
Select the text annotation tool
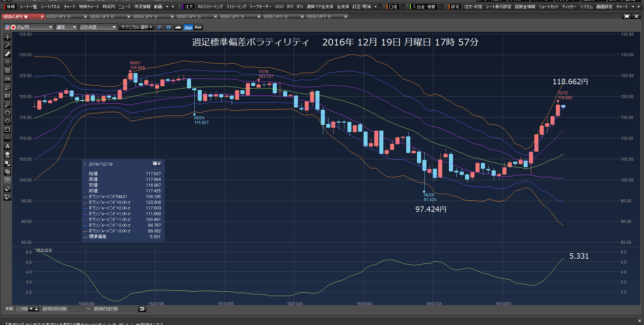[7, 147]
